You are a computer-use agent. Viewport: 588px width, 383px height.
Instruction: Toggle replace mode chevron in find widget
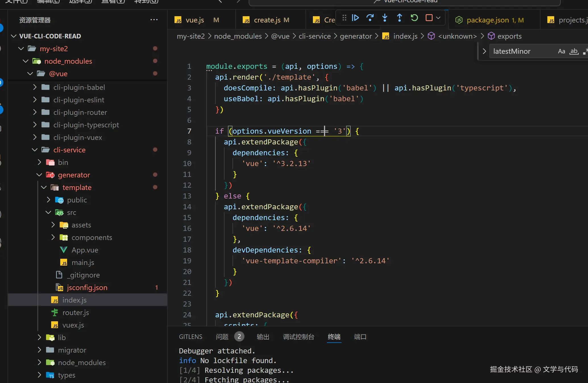tap(484, 51)
